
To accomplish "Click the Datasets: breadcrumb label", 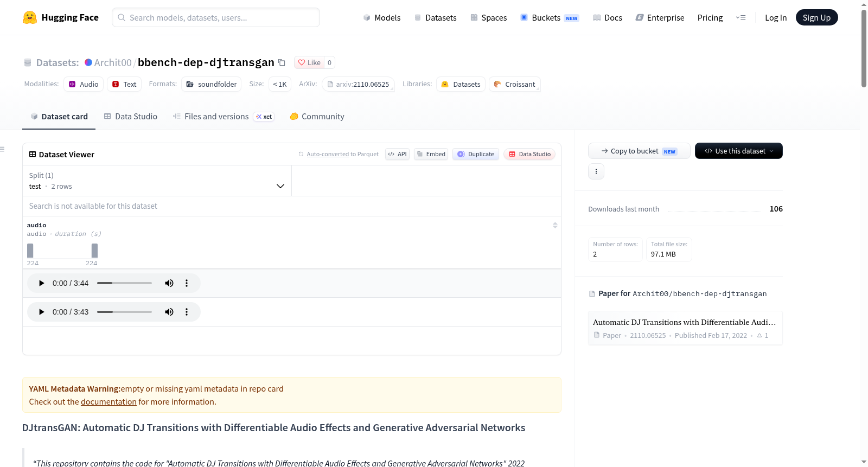I will tap(57, 62).
